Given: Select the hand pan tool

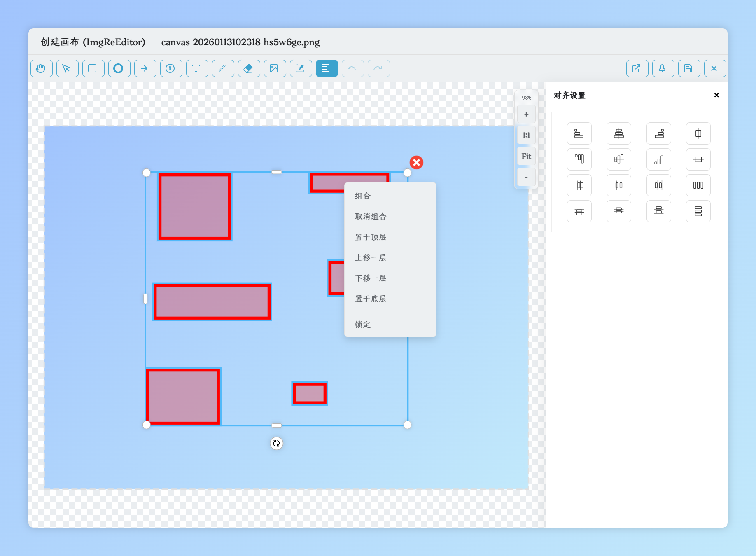Looking at the screenshot, I should 42,68.
